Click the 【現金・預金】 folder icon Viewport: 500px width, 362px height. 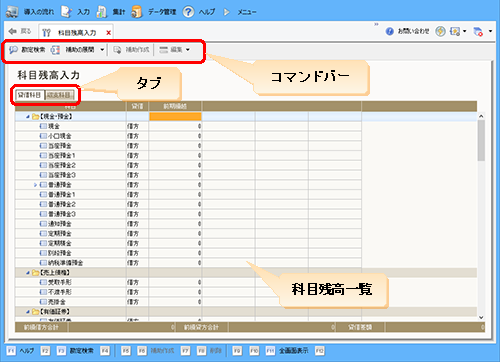click(x=35, y=117)
